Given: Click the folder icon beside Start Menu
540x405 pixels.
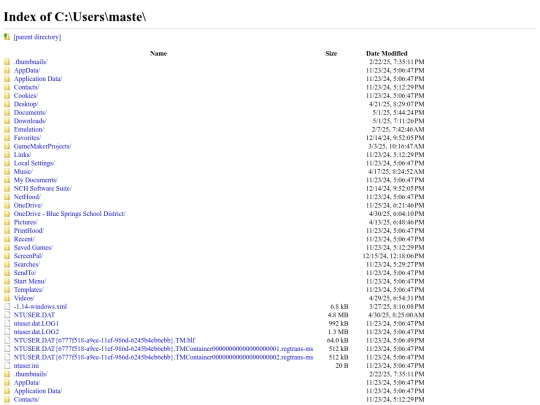Looking at the screenshot, I should 7,281.
